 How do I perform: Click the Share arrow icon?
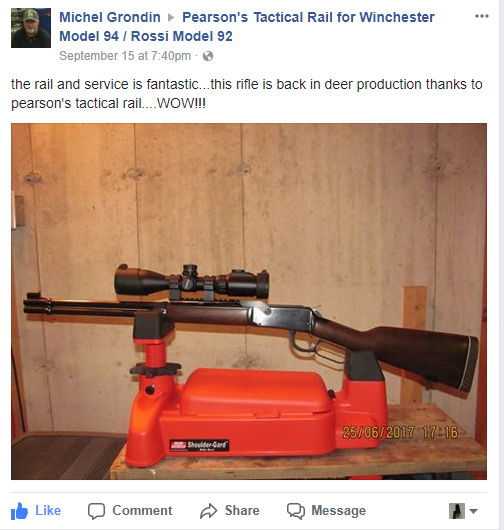pos(208,511)
